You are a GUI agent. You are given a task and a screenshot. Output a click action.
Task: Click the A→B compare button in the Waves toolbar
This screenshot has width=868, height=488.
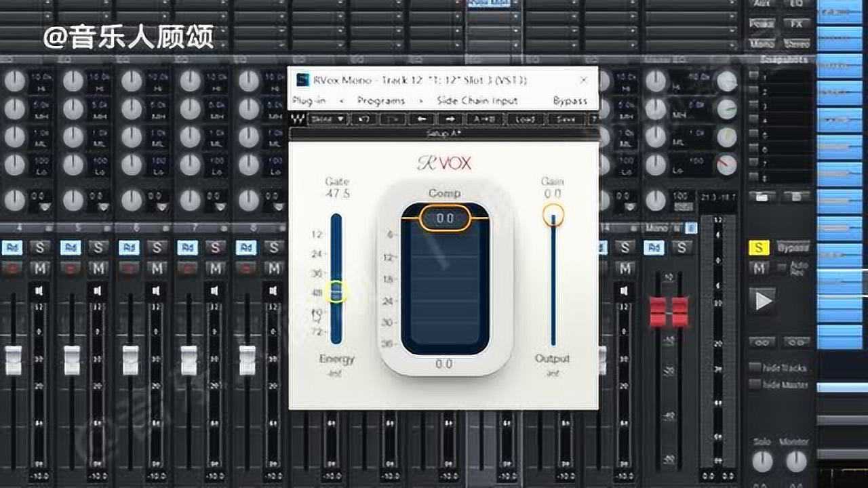pos(483,119)
